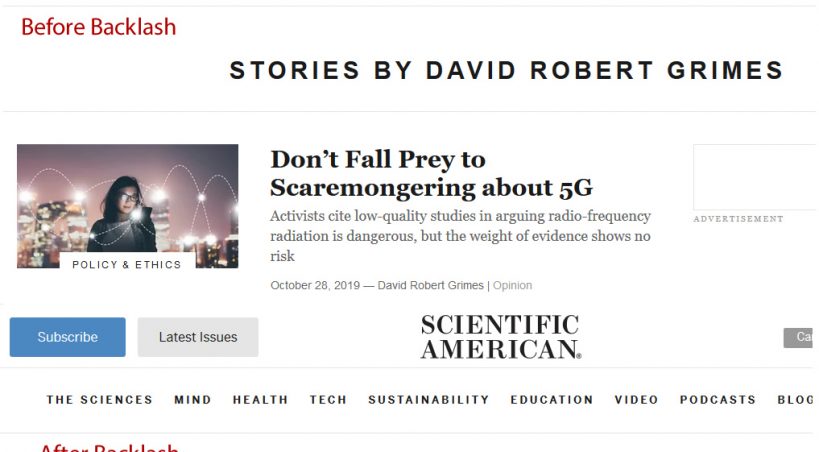This screenshot has height=452, width=819.
Task: Open the 5G article thumbnail image
Action: point(127,198)
